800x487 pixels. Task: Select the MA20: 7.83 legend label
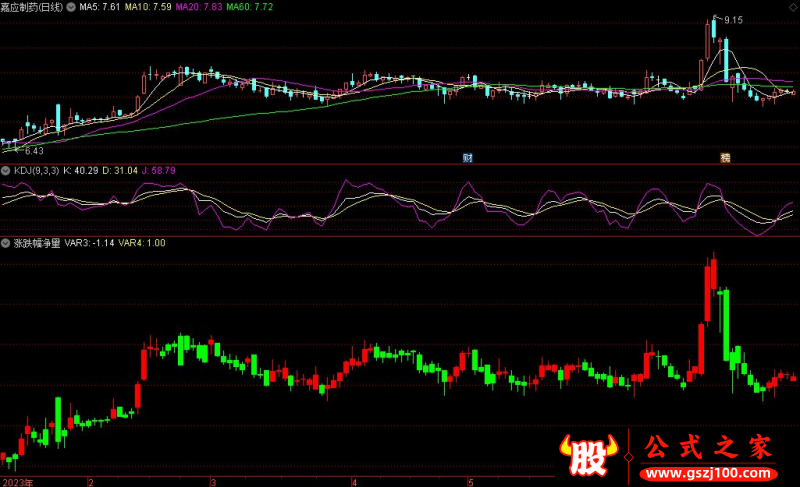(x=197, y=6)
